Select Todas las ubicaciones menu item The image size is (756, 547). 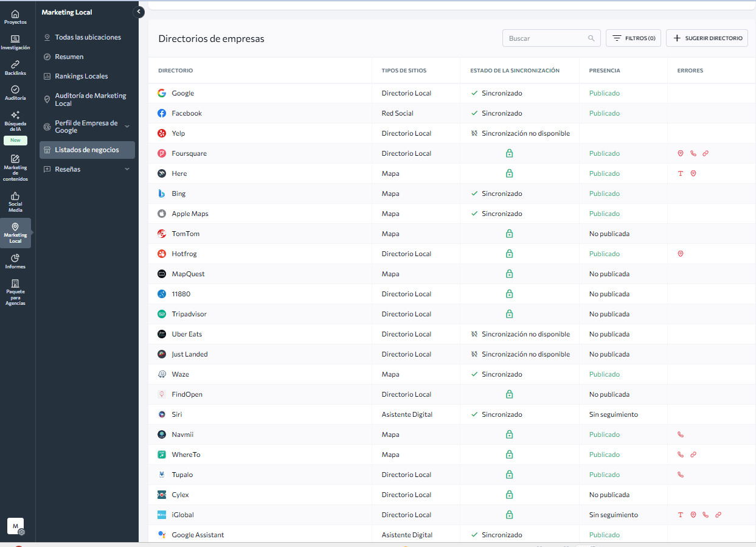click(x=88, y=37)
